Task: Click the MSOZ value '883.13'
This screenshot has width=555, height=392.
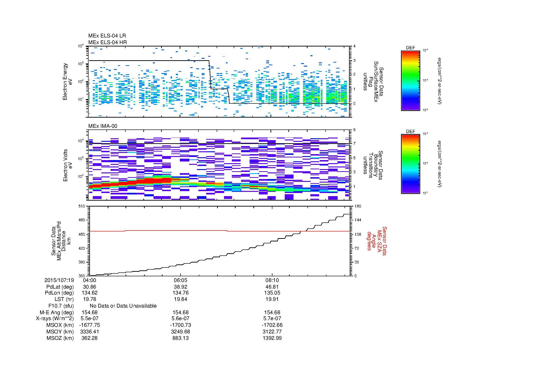Action: click(181, 338)
